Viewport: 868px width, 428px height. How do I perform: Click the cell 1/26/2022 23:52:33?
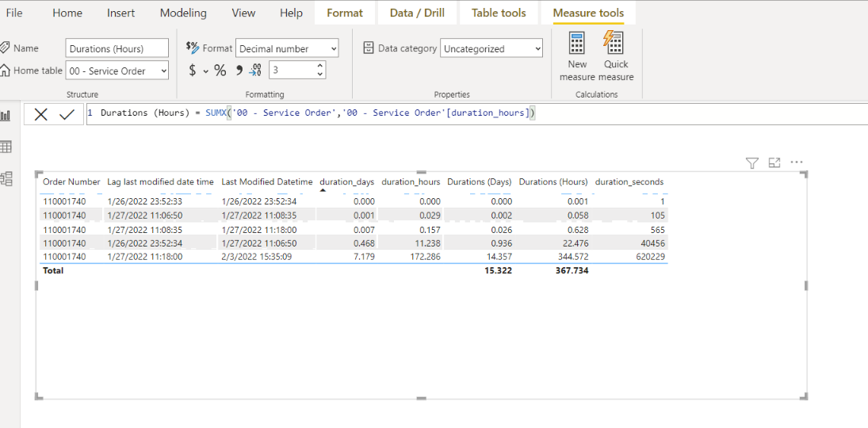coord(144,201)
